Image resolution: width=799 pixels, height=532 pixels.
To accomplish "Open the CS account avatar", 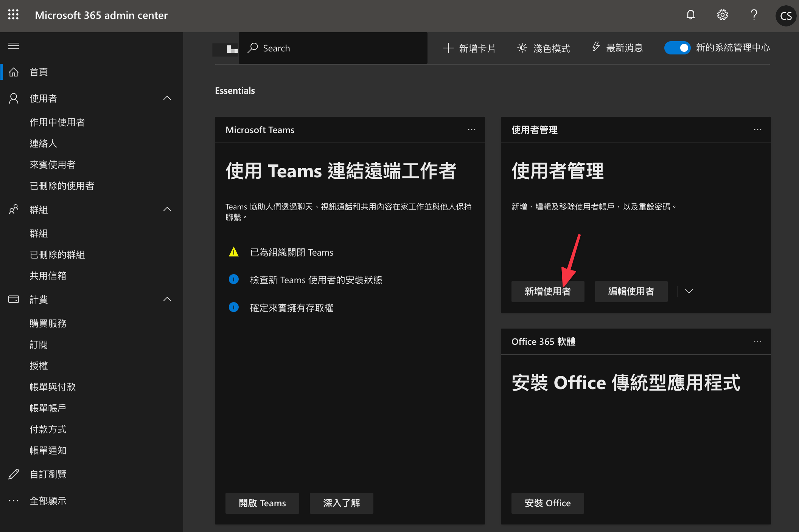I will tap(786, 16).
